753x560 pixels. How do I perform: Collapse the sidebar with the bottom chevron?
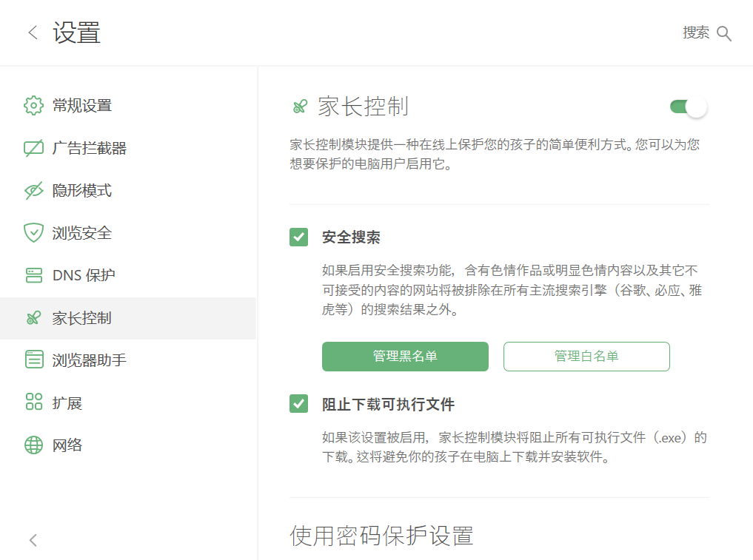click(33, 540)
